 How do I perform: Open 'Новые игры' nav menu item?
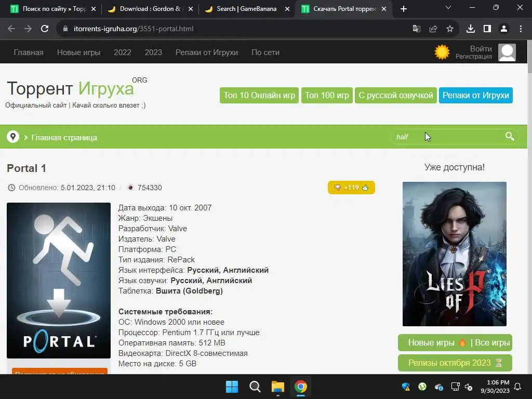(79, 52)
